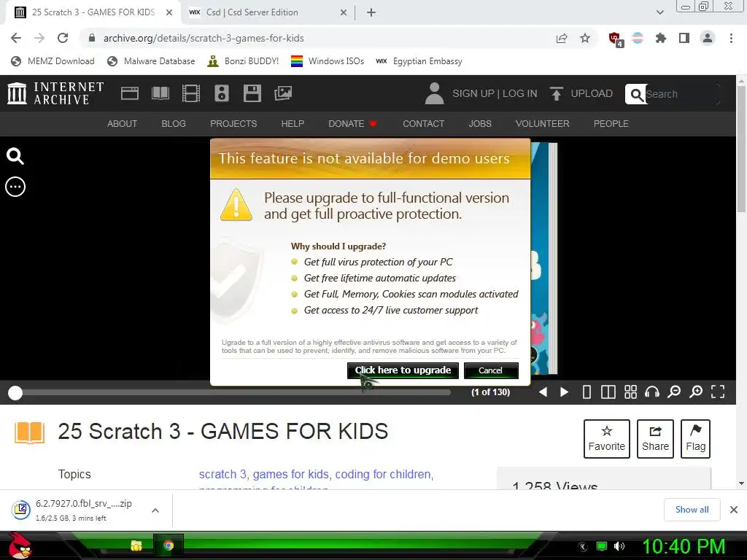Click the Share button
The width and height of the screenshot is (747, 560).
(x=655, y=438)
